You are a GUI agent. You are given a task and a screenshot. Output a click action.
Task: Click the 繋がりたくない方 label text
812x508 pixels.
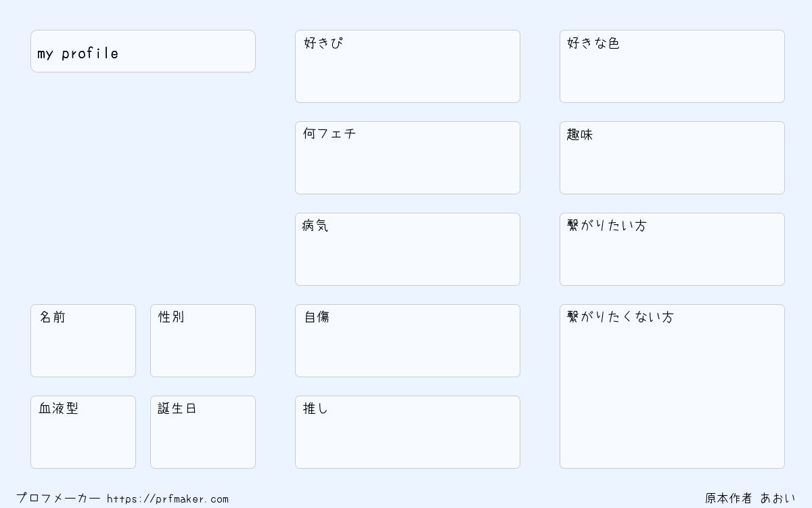coord(621,317)
